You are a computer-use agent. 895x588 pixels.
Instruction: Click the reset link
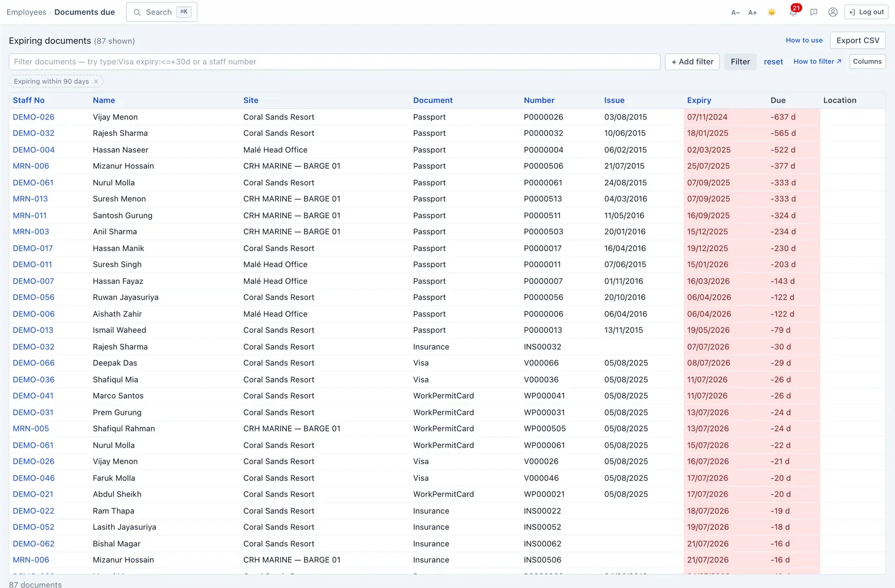click(773, 62)
